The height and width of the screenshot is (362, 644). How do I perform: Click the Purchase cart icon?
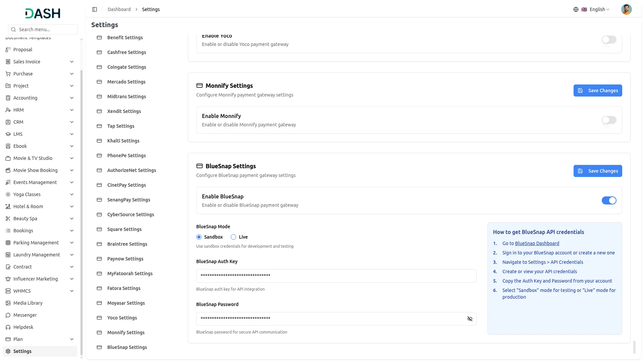coord(8,74)
